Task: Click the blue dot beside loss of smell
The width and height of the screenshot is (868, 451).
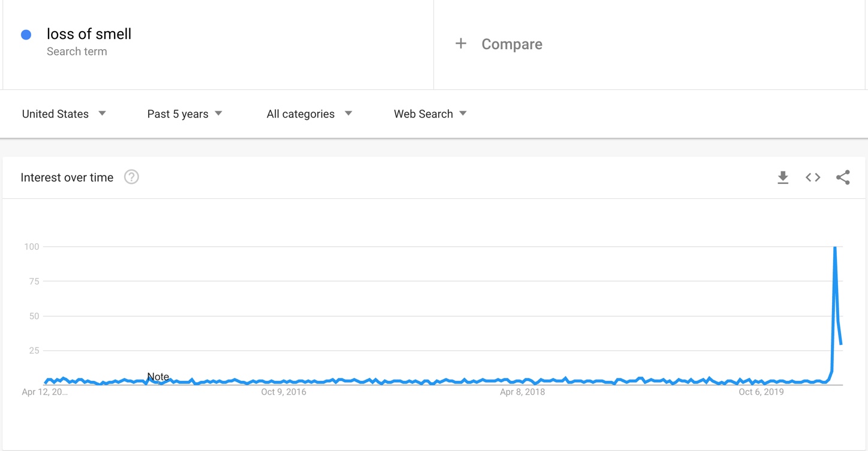Action: tap(26, 35)
